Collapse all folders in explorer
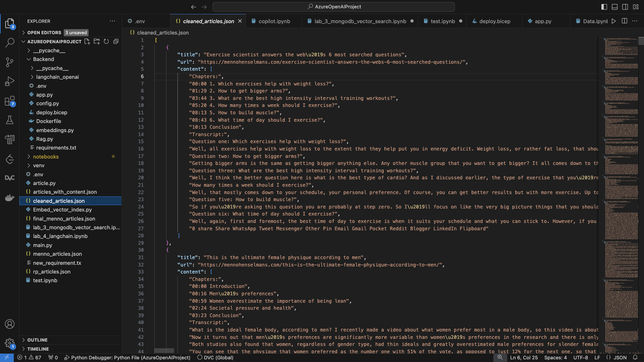Screen dimensions: 644x362 point(116,42)
